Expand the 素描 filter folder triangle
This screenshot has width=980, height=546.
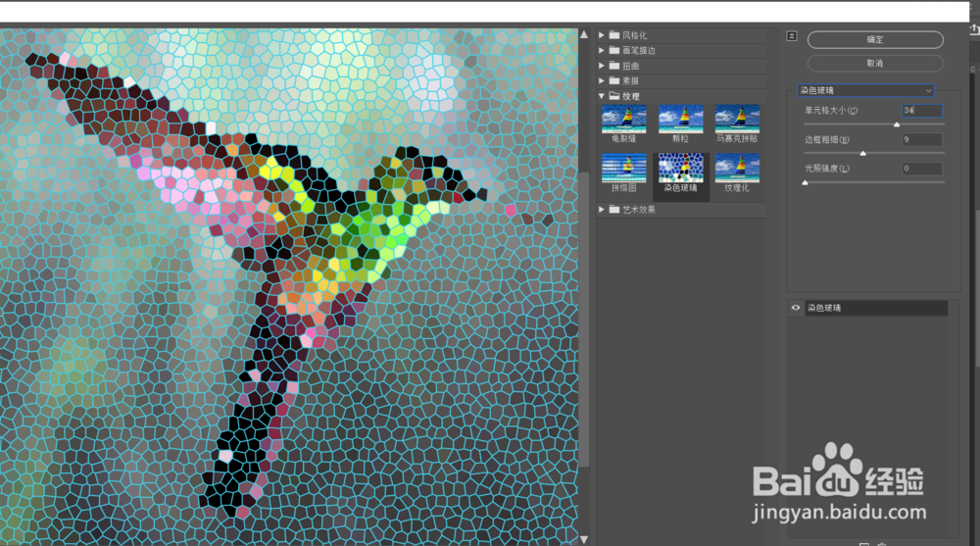(x=602, y=80)
